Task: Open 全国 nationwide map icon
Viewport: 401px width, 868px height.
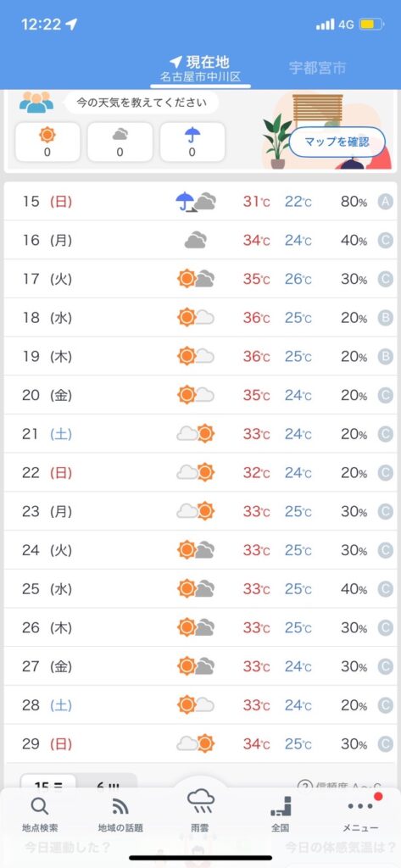Action: pyautogui.click(x=281, y=807)
